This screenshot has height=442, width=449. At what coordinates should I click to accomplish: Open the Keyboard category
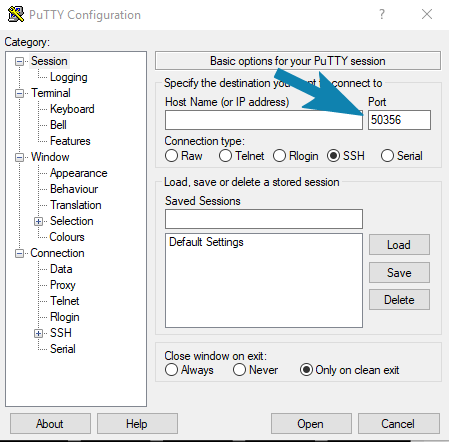tap(72, 109)
